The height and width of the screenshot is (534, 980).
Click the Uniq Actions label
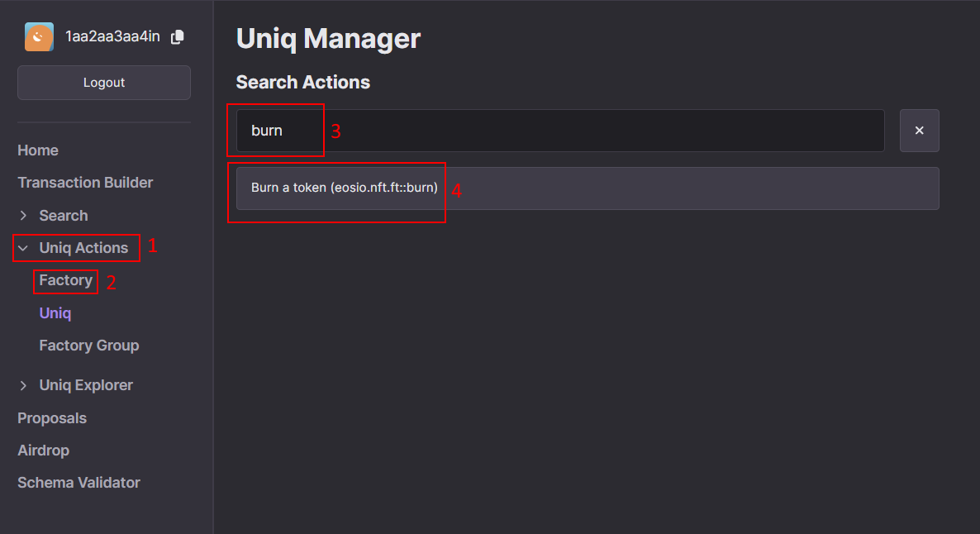click(x=83, y=248)
